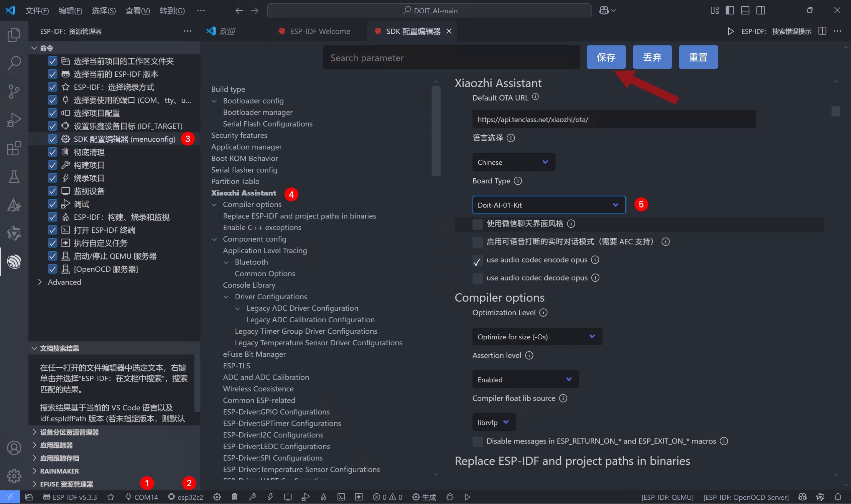The height and width of the screenshot is (504, 851).
Task: Uncheck use audio codec encode opus
Action: tap(478, 261)
